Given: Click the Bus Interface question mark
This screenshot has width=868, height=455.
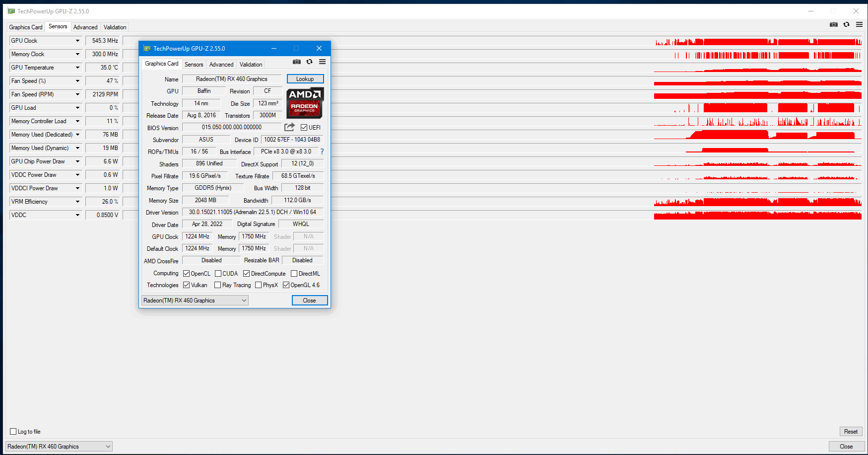Looking at the screenshot, I should pyautogui.click(x=322, y=152).
